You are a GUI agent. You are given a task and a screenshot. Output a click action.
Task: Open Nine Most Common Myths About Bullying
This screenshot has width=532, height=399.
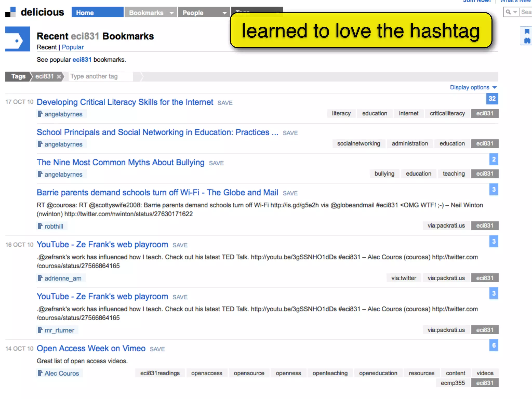(x=121, y=162)
